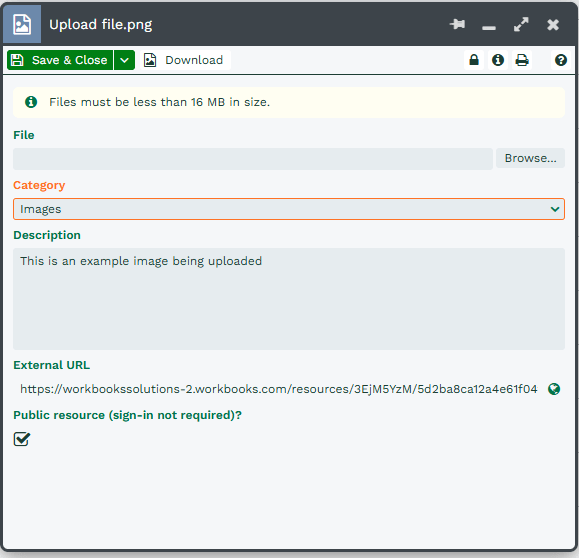Click the Save & Close button
579x558 pixels.
(60, 60)
